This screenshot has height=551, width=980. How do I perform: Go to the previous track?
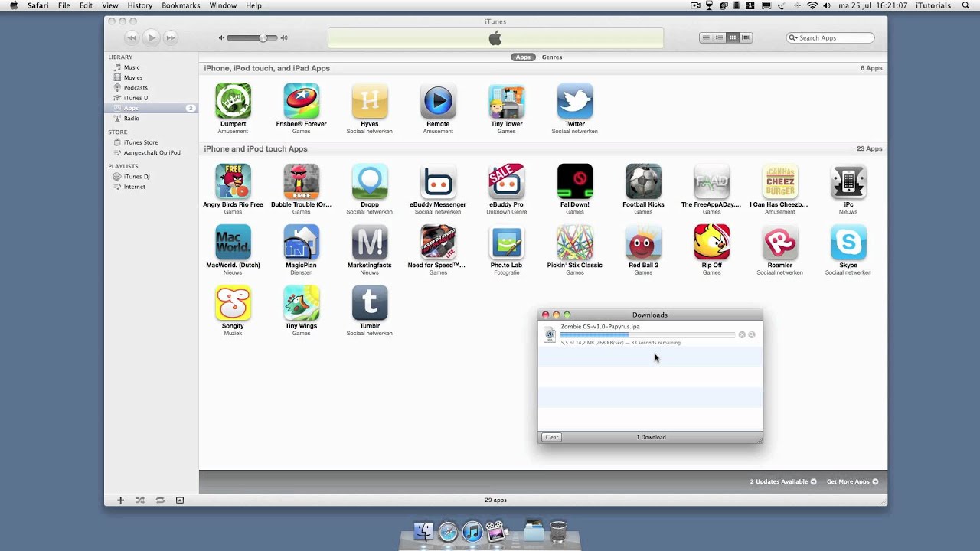[x=132, y=37]
